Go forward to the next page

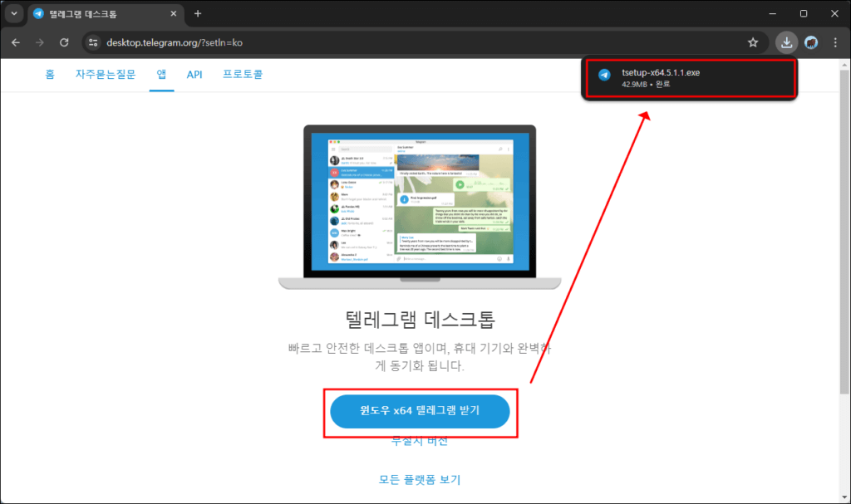(40, 42)
